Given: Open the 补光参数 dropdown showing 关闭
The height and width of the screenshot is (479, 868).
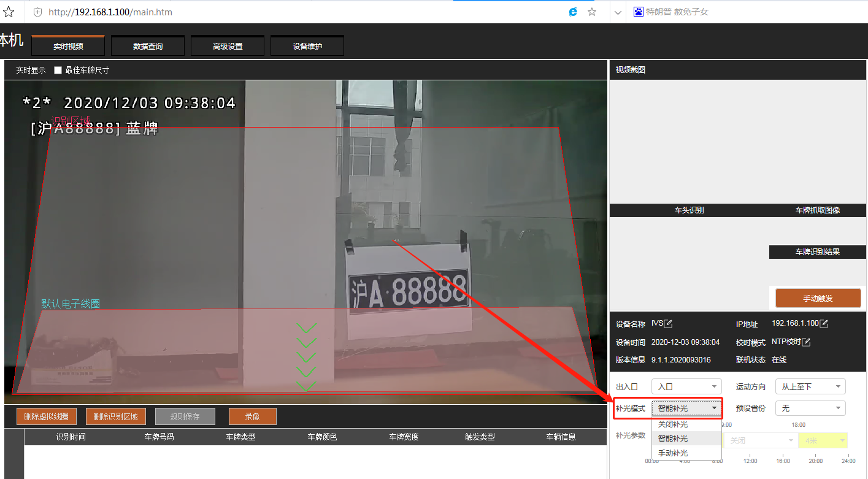Looking at the screenshot, I should point(760,440).
